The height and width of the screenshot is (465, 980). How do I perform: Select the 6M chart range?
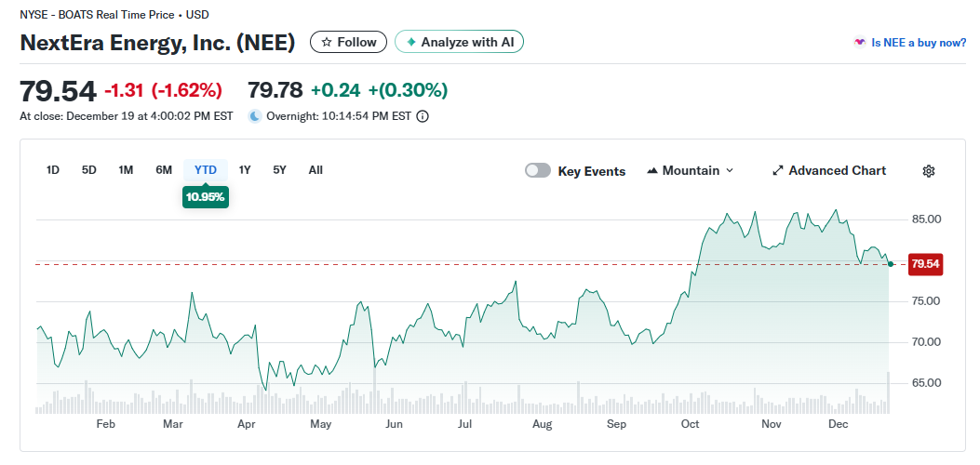(164, 170)
